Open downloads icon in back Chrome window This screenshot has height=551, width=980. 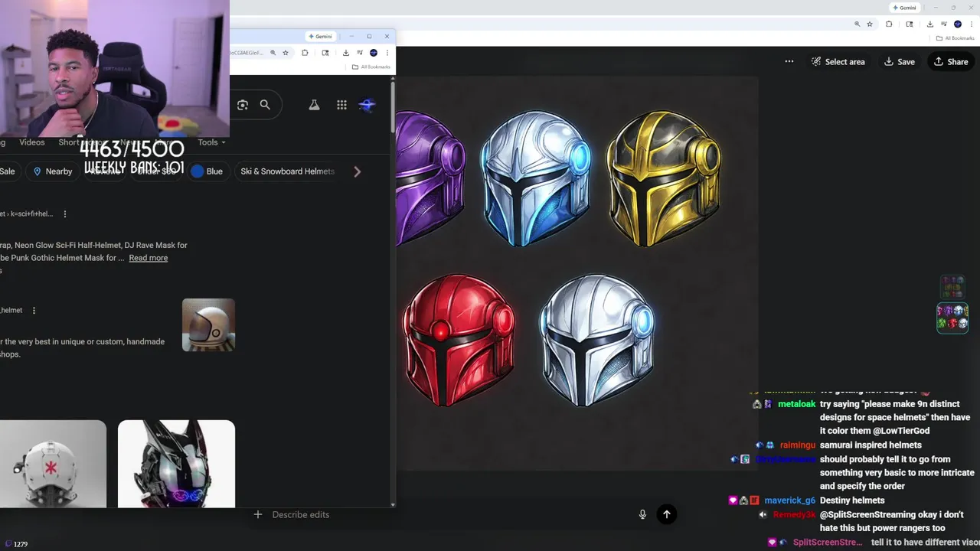click(929, 24)
